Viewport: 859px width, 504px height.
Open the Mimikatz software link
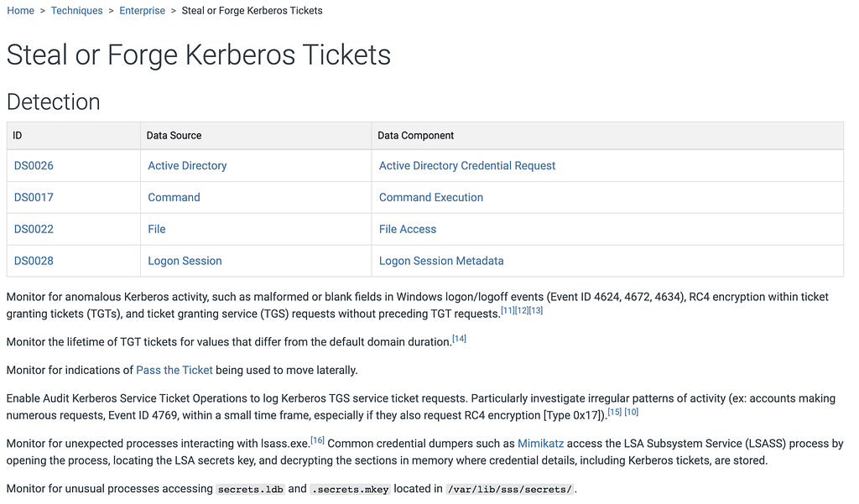tap(540, 443)
